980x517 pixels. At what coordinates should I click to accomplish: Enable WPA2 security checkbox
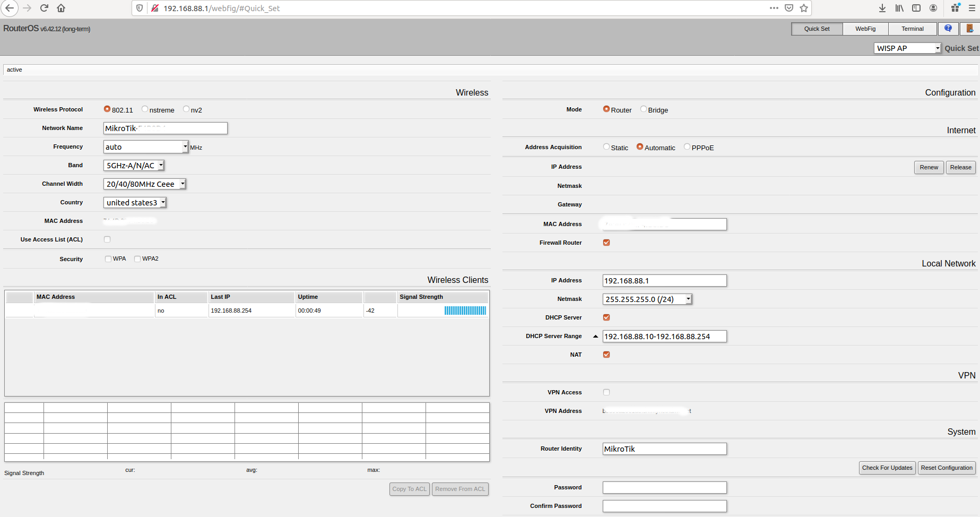[137, 259]
